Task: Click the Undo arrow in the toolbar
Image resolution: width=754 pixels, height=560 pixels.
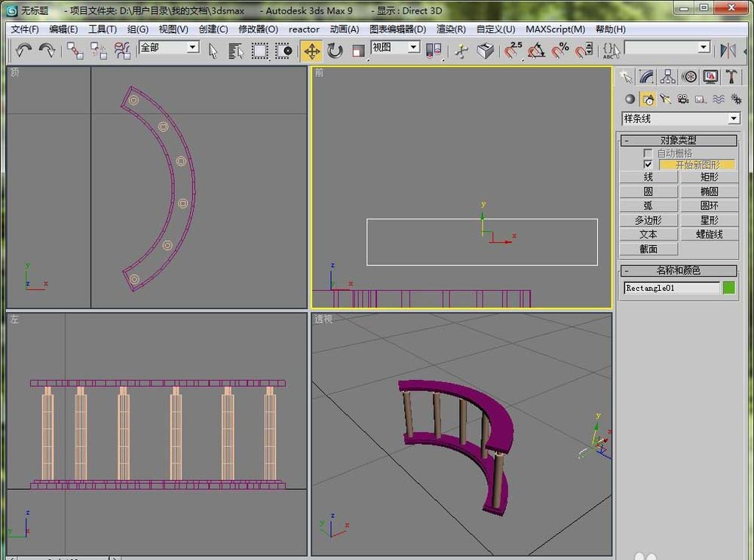Action: click(24, 50)
